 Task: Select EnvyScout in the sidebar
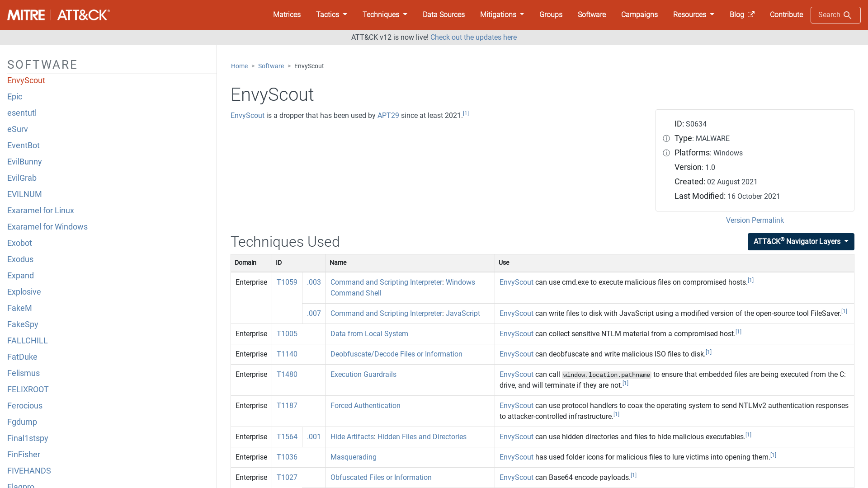(26, 80)
